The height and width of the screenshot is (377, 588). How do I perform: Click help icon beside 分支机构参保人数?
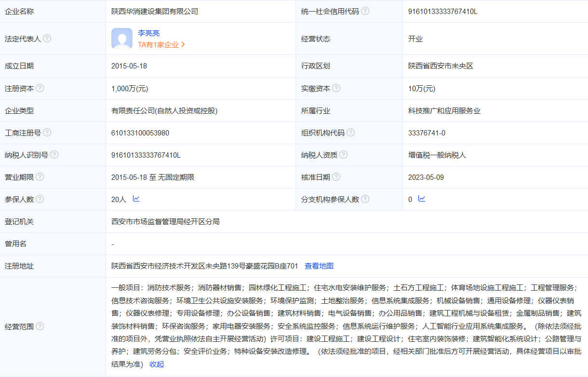click(x=365, y=199)
